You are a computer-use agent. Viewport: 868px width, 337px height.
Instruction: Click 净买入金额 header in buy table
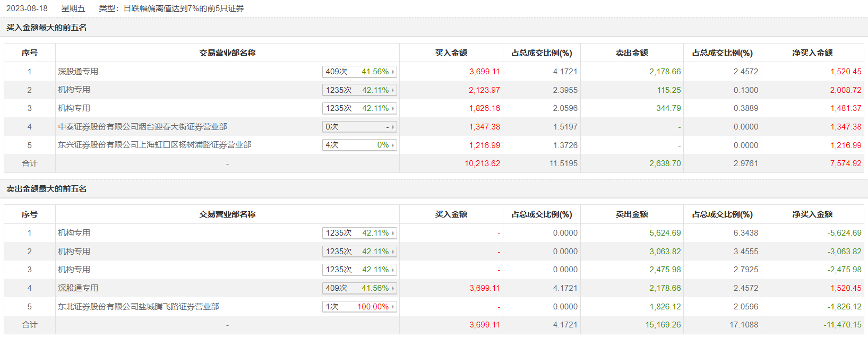[812, 53]
